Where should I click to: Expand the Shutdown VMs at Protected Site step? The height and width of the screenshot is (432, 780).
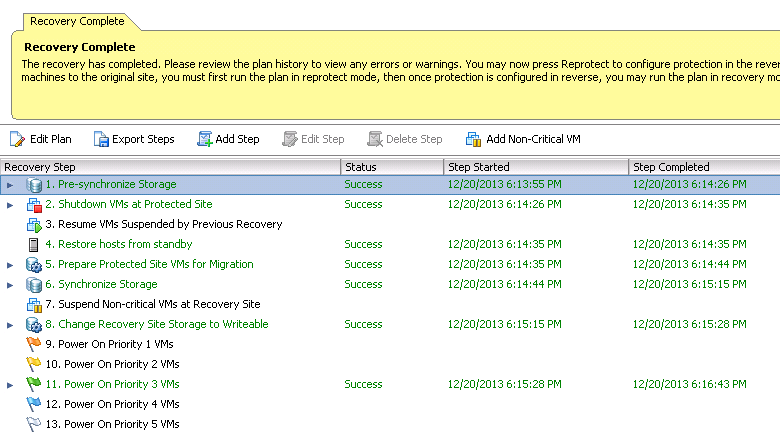coord(10,205)
